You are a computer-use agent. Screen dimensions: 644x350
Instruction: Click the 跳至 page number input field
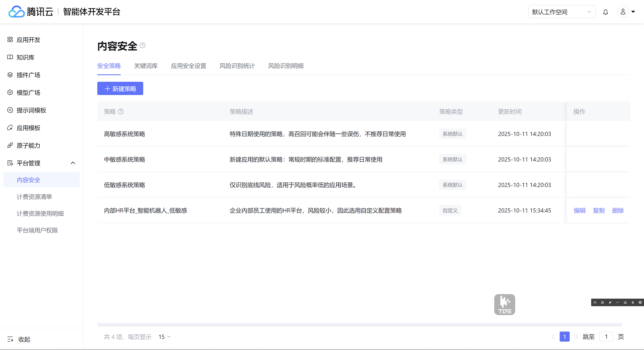606,337
